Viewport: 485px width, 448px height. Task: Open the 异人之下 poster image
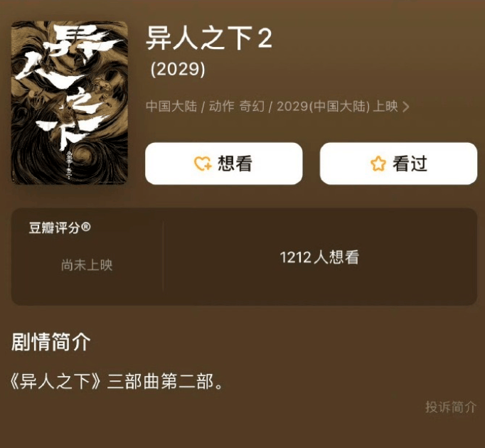point(70,102)
